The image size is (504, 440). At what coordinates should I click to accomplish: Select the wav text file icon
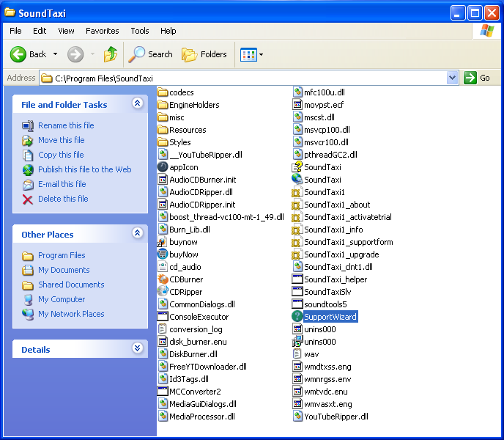(x=297, y=354)
